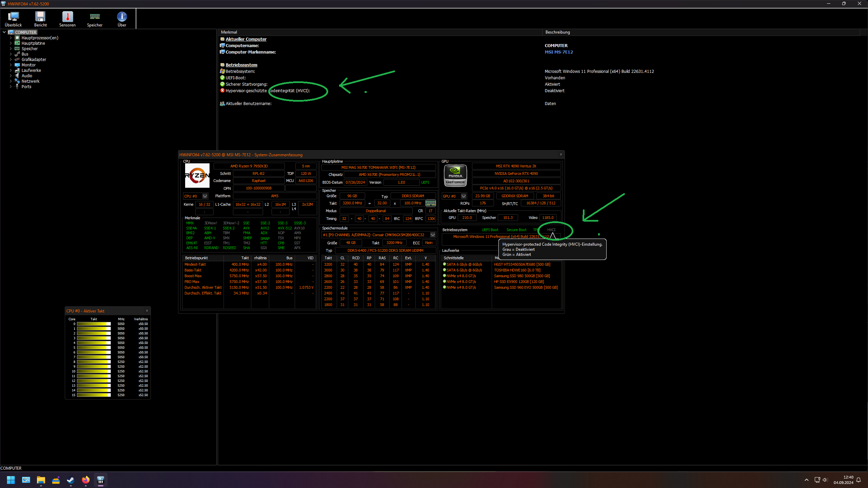The image size is (868, 488).
Task: Click the Core 0 clock bar
Action: tap(94, 324)
